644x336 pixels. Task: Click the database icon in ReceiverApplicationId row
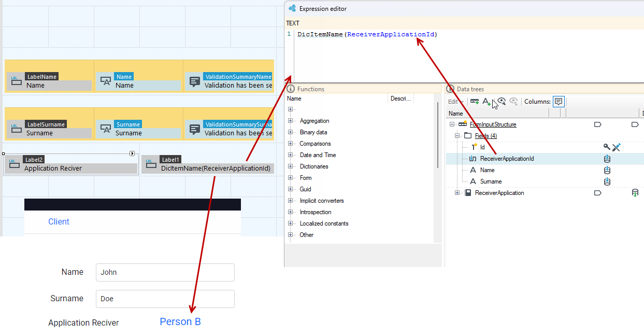coord(607,159)
